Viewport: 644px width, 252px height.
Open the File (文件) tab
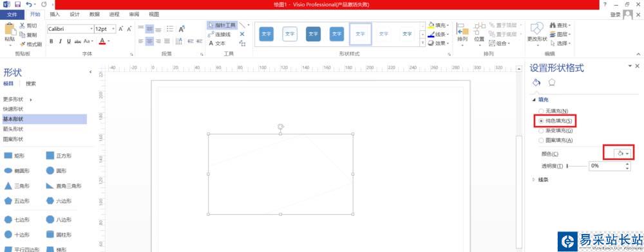click(12, 14)
